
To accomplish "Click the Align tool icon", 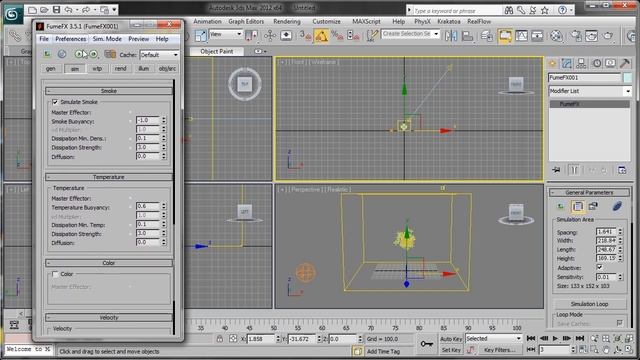I will (x=467, y=36).
